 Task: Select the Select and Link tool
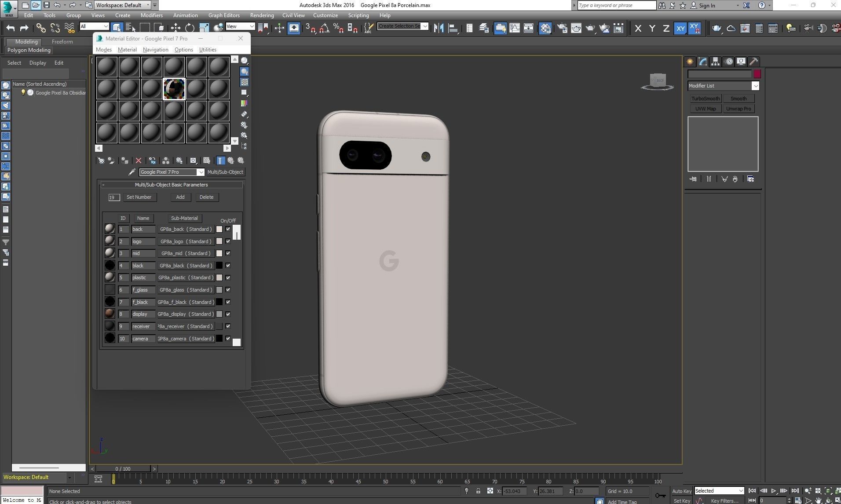tap(41, 28)
